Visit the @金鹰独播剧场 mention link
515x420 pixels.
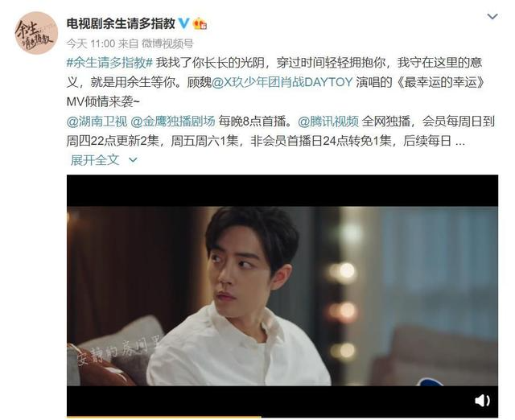[173, 121]
